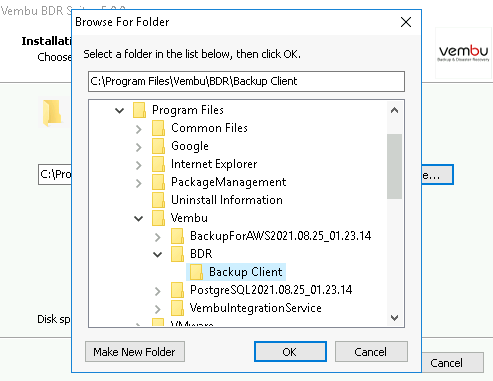Click the VembuIntegrationService folder icon

[x=177, y=308]
